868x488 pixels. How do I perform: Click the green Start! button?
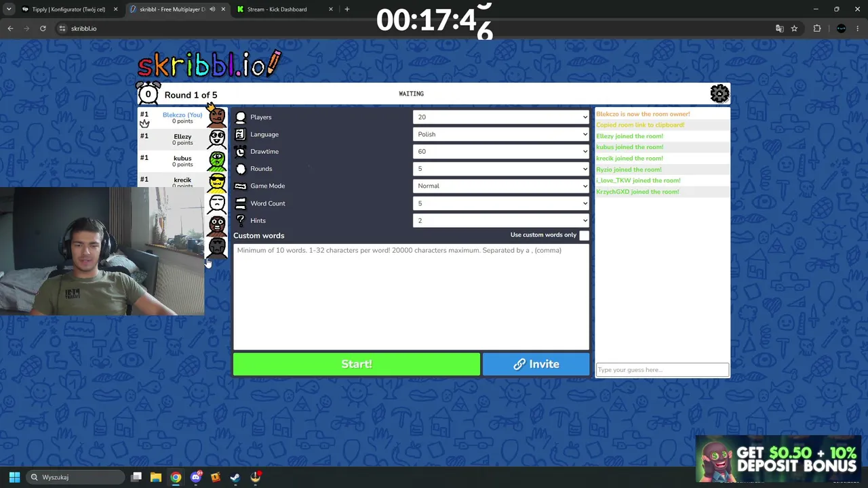coord(357,365)
